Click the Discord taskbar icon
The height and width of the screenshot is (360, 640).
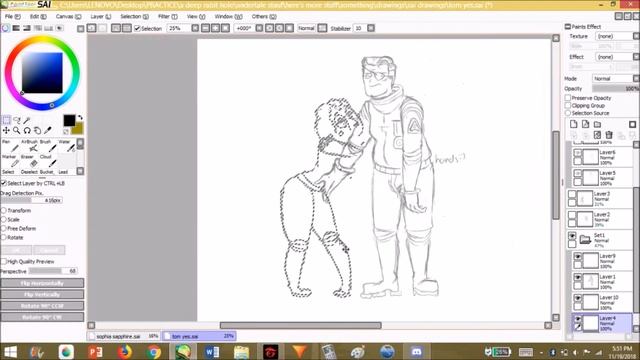pyautogui.click(x=416, y=351)
